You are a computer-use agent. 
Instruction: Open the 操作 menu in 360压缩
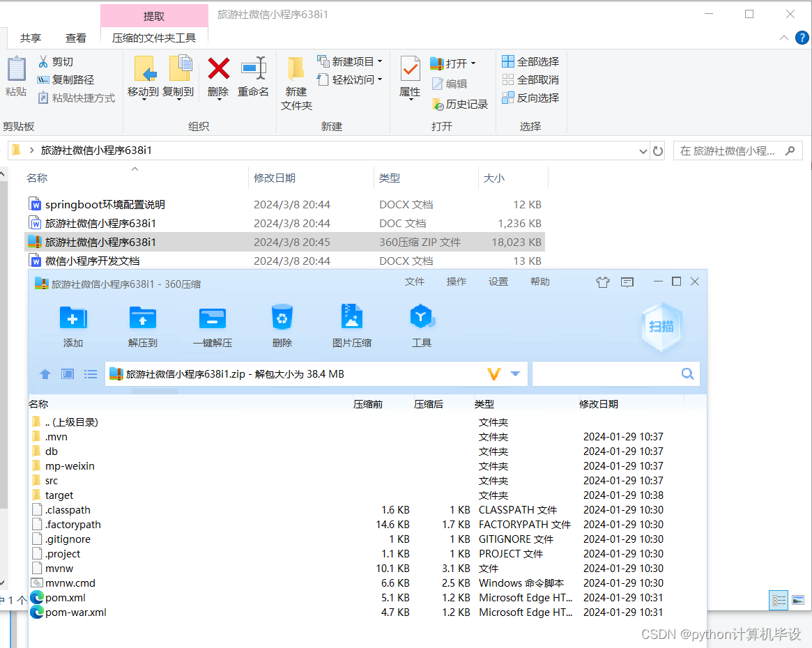point(457,281)
